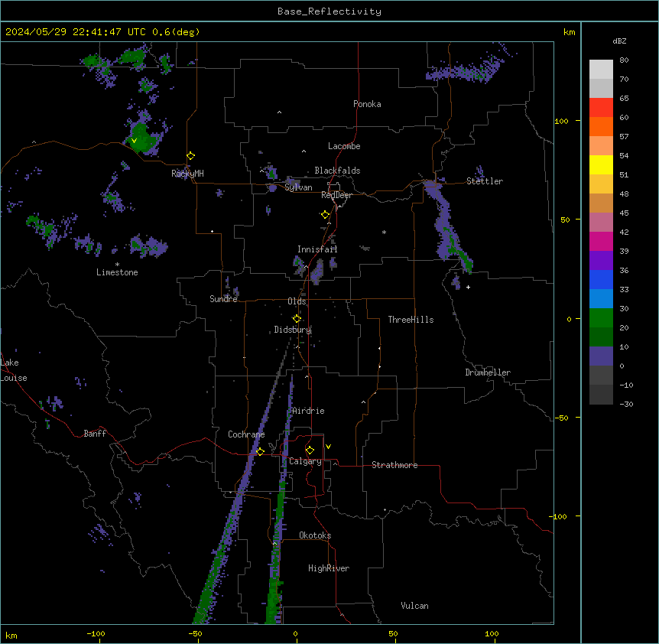
Task: Click the Calgary city label
Action: pos(305,461)
